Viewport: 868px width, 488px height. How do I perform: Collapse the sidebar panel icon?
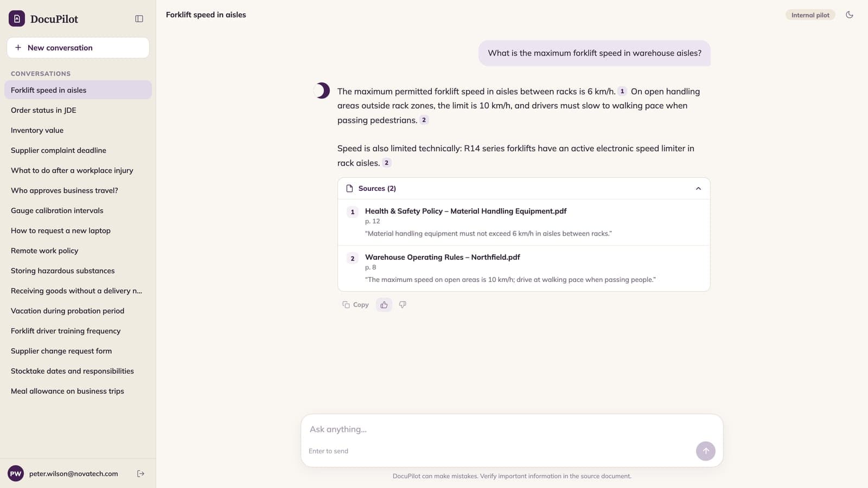tap(139, 19)
